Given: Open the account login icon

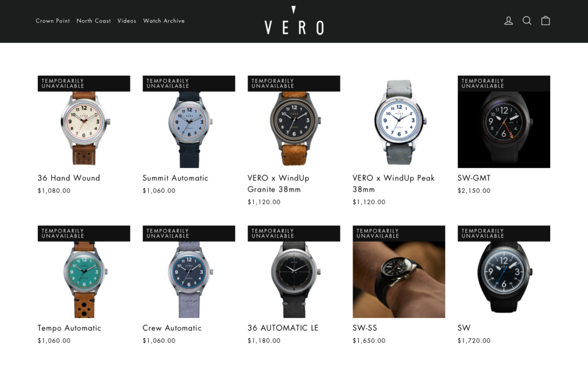Looking at the screenshot, I should point(508,21).
